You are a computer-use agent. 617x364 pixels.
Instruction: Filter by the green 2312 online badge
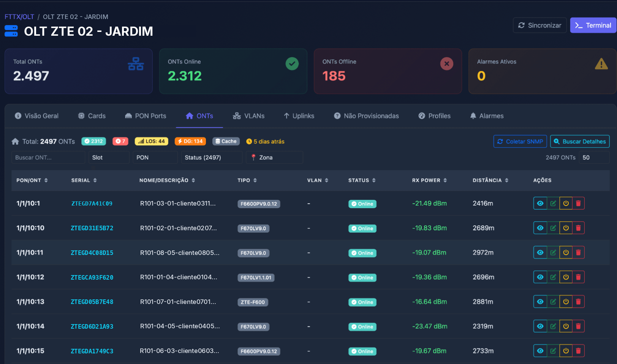click(x=93, y=141)
